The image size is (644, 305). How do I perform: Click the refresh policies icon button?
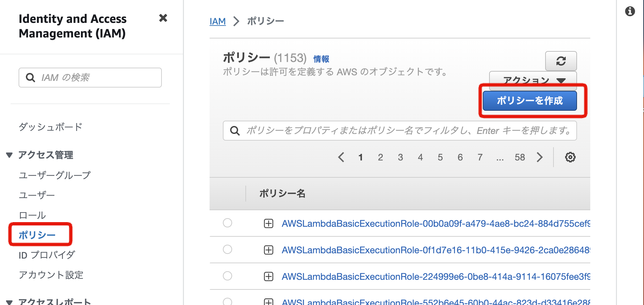561,61
